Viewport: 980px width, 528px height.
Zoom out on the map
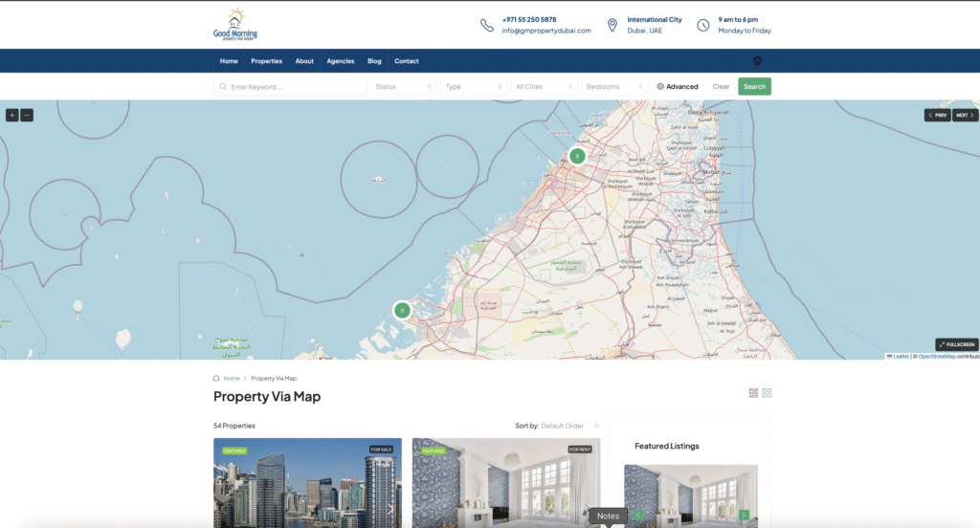click(27, 115)
